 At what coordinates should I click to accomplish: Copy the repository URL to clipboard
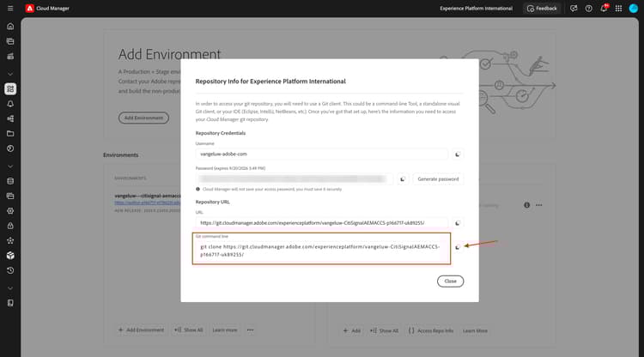458,223
